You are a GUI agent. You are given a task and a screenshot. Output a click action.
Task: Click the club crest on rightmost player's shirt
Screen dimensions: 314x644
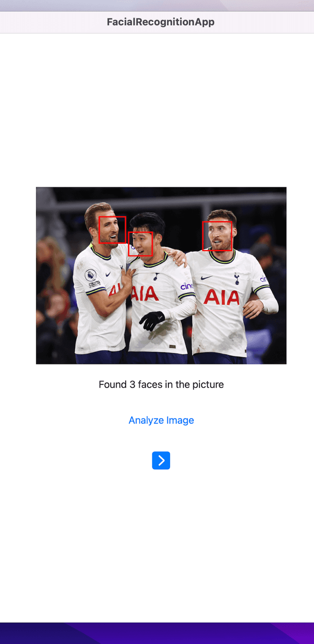236,279
